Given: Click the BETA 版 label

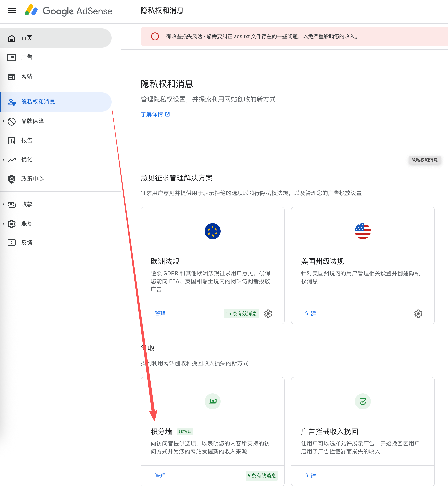Looking at the screenshot, I should (185, 432).
